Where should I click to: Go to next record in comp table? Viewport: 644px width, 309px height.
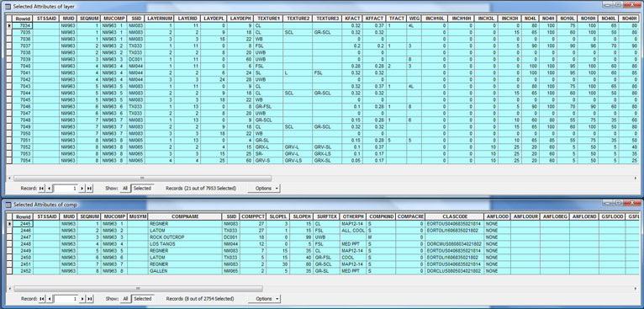82,298
